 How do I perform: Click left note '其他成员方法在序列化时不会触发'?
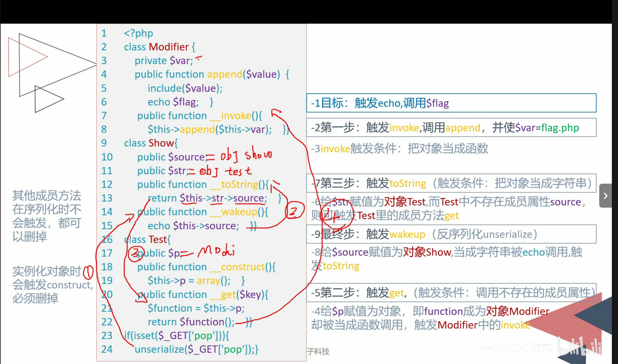pyautogui.click(x=47, y=216)
